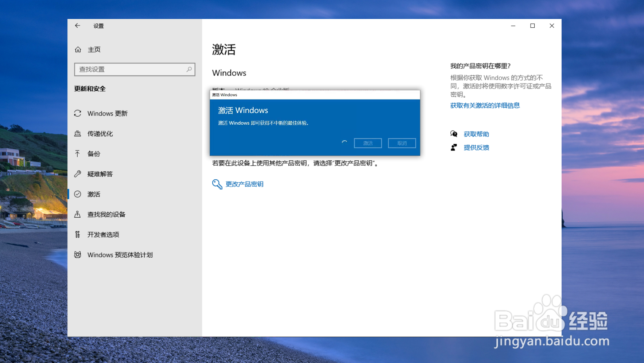Click the activation progress spinner
The image size is (644, 363).
click(344, 142)
